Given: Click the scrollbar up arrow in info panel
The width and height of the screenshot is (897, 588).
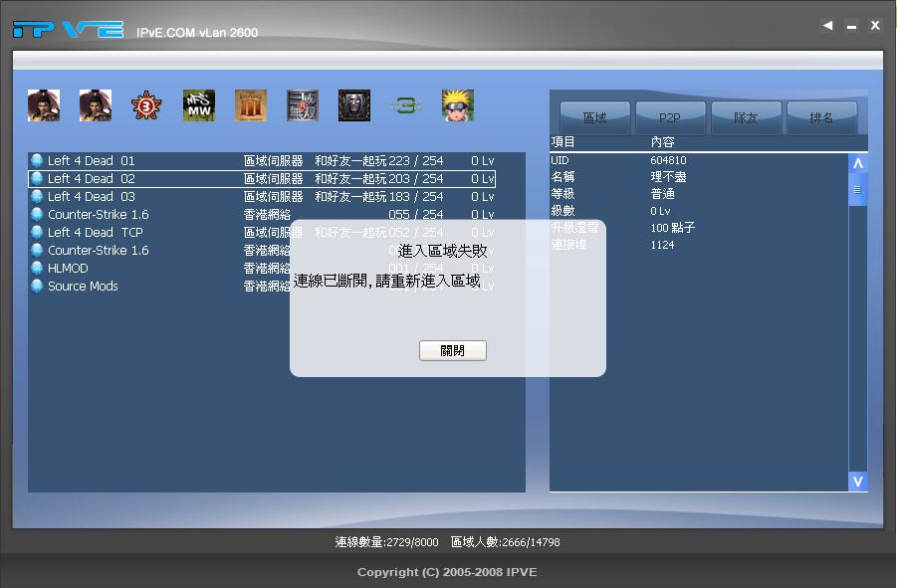Looking at the screenshot, I should point(857,163).
